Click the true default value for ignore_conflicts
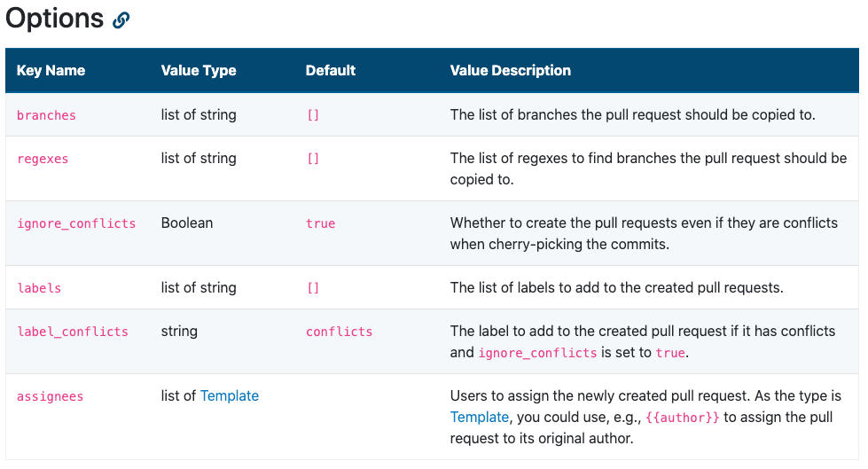This screenshot has width=868, height=469. 321,223
